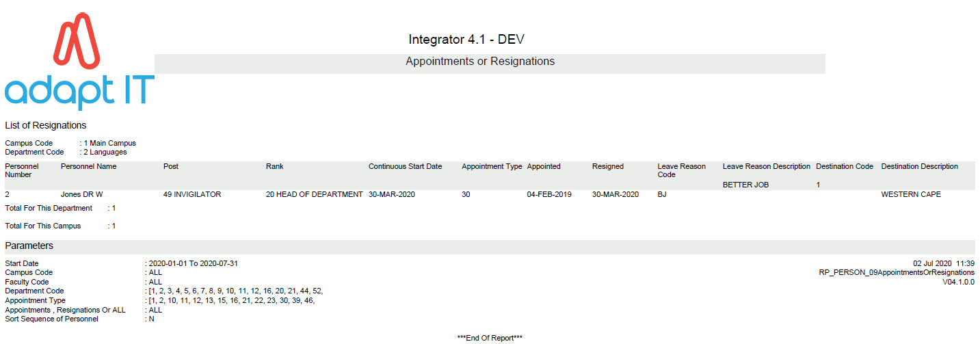This screenshot has width=980, height=344.
Task: Click the "Parameters" section heading
Action: tap(29, 246)
